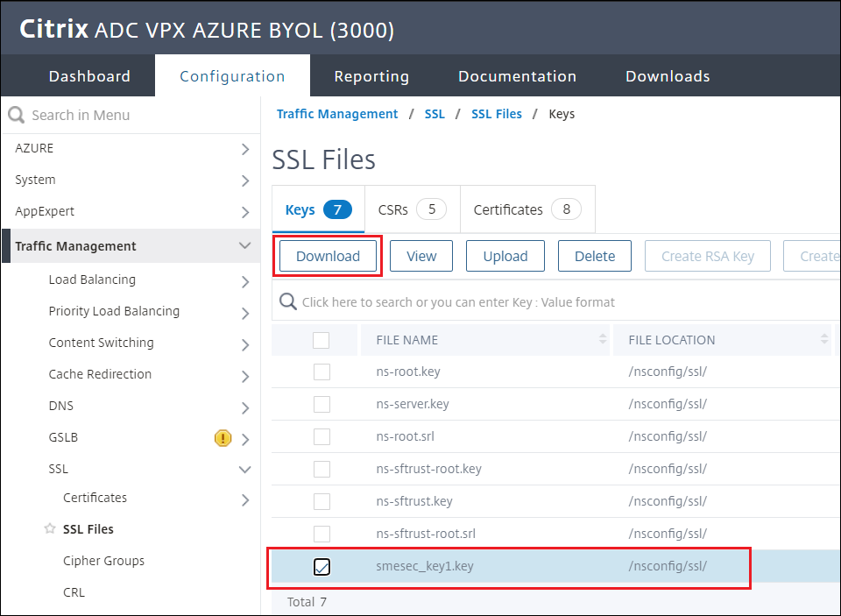Open Cipher Groups in the sidebar
This screenshot has width=841, height=616.
[x=103, y=561]
